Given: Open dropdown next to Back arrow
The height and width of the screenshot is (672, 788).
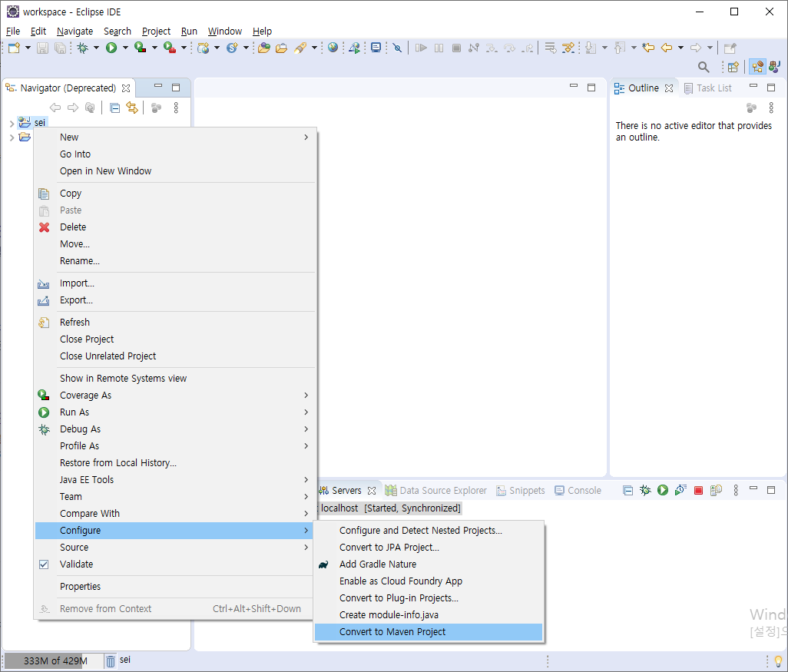Looking at the screenshot, I should point(681,48).
